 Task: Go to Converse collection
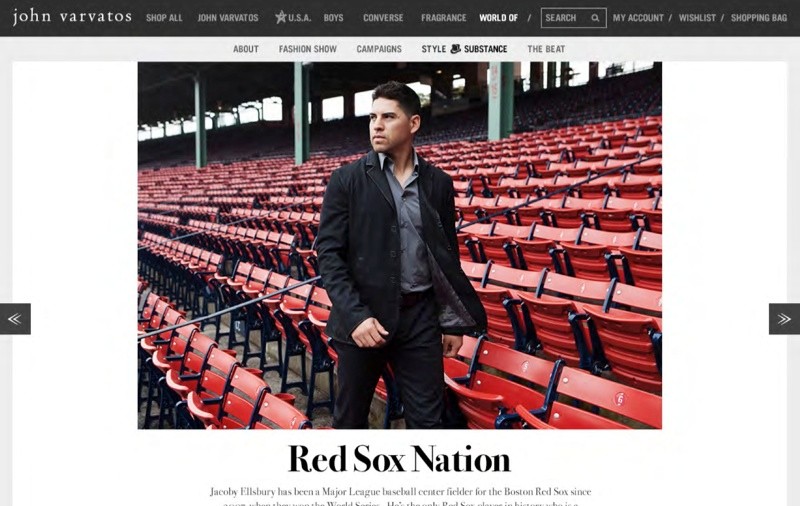tap(383, 18)
